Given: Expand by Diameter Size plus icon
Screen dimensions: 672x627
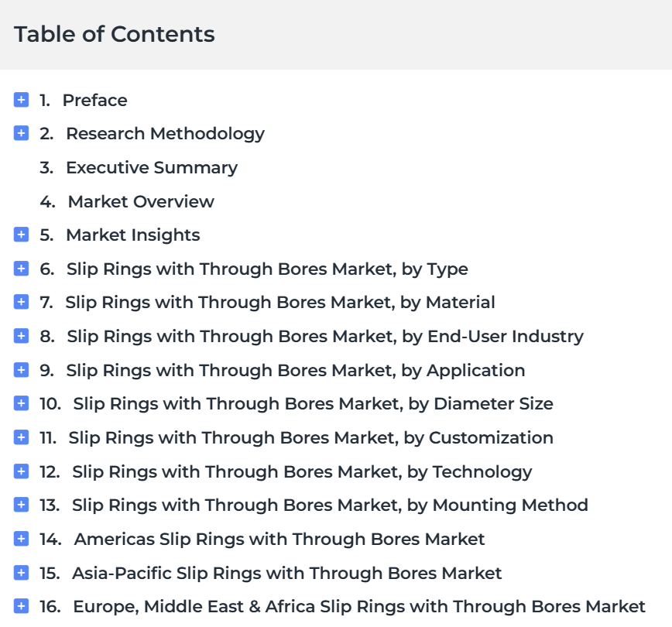Looking at the screenshot, I should [21, 404].
